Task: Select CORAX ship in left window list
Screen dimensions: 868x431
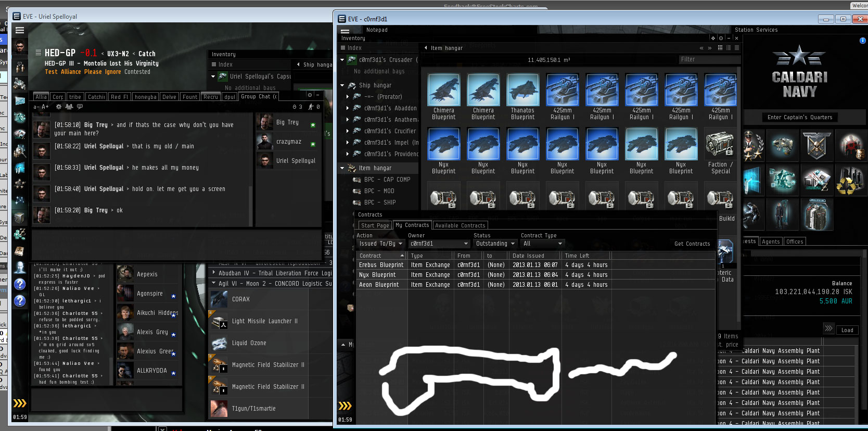Action: click(x=270, y=299)
